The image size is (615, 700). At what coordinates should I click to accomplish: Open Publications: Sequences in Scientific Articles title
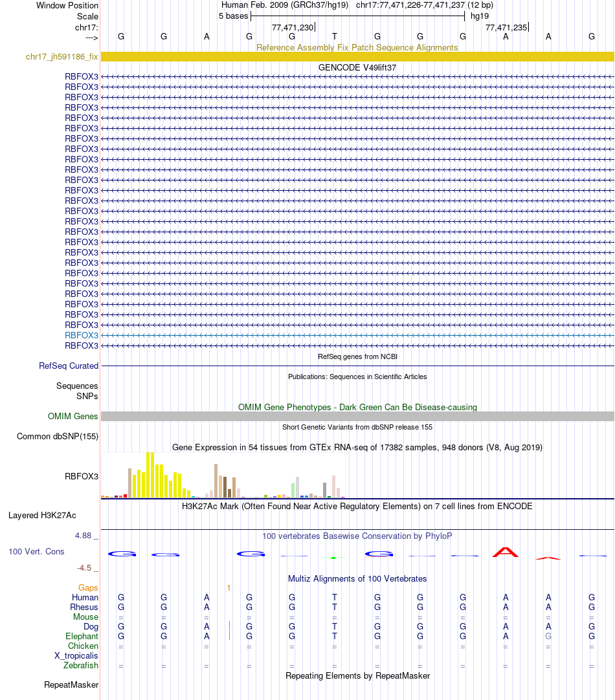(x=357, y=377)
